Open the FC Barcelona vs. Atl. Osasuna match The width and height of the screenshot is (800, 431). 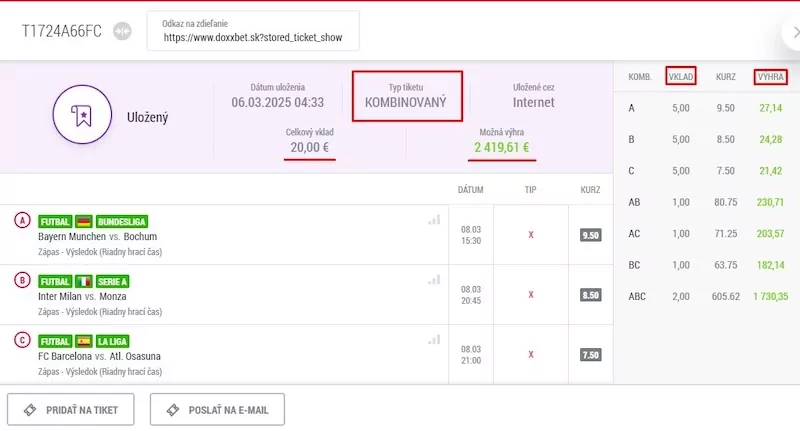point(99,356)
